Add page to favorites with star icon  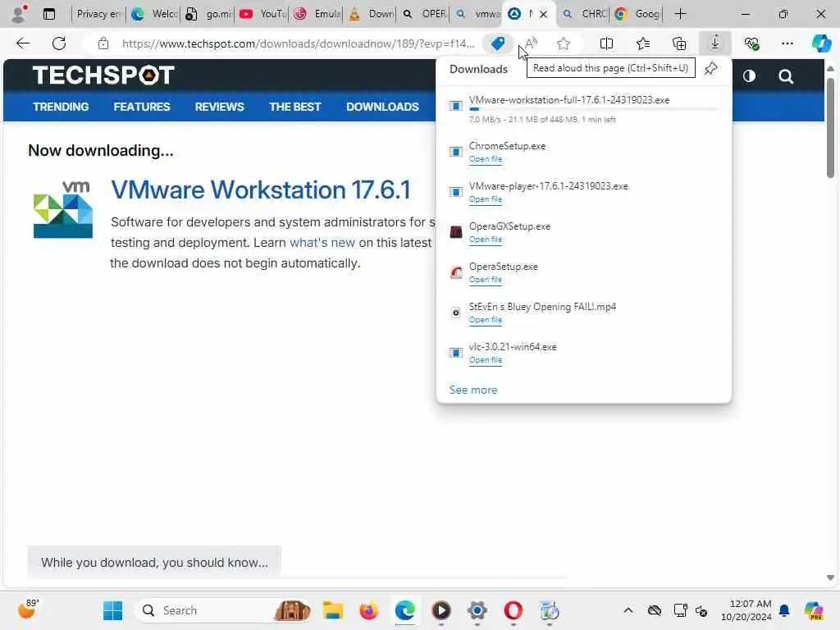tap(563, 43)
